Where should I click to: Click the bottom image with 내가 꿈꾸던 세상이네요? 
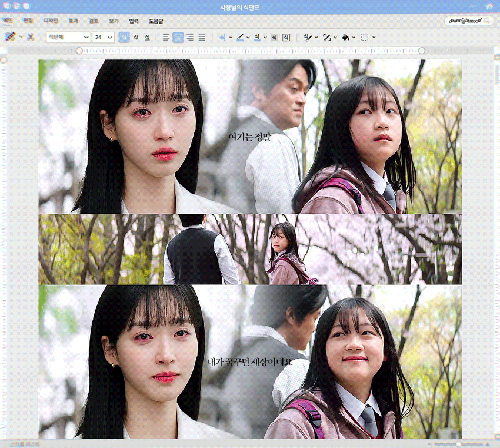coord(250,362)
